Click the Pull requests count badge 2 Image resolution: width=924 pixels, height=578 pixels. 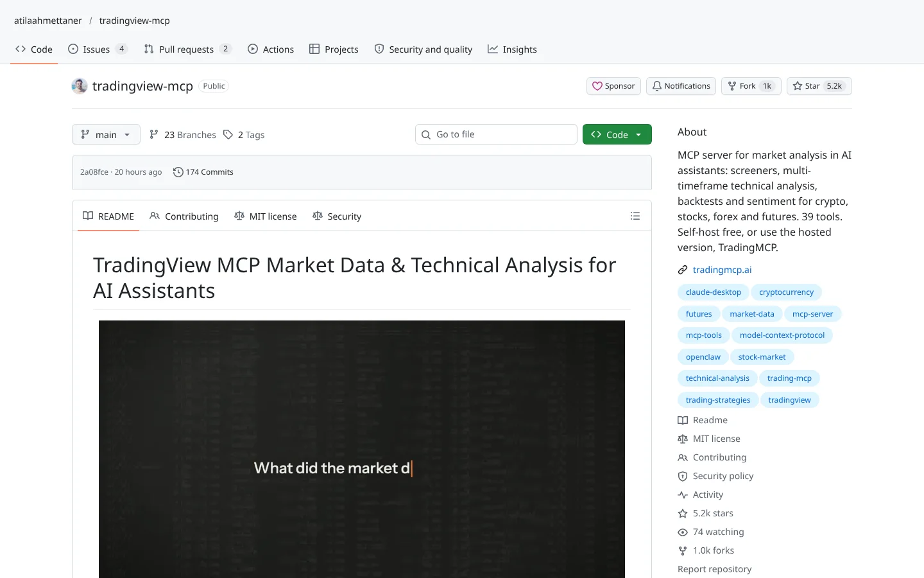click(225, 49)
